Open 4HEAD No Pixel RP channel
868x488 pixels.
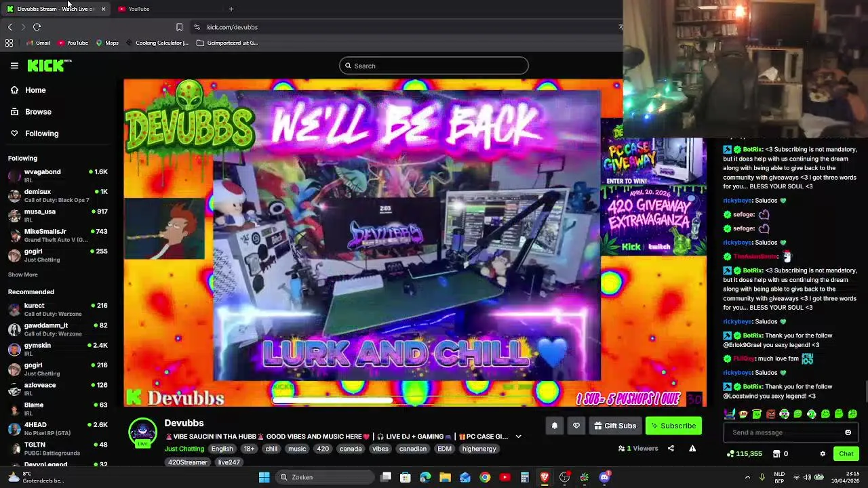coord(58,428)
